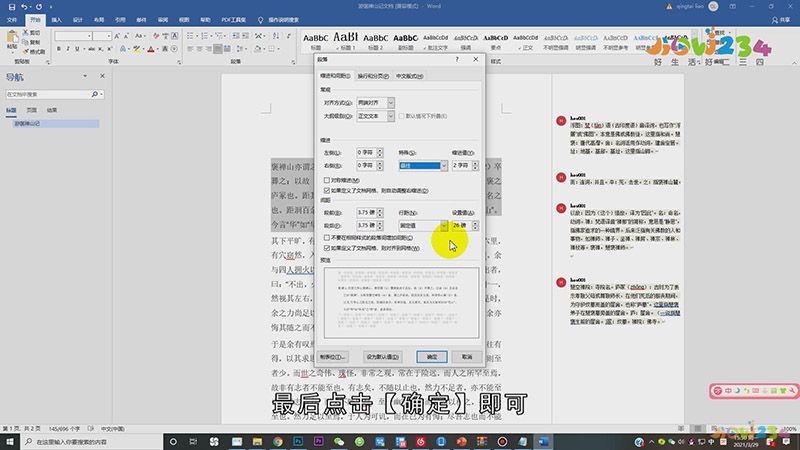The height and width of the screenshot is (450, 800).
Task: Click the Format Painter brush icon
Action: [26, 51]
